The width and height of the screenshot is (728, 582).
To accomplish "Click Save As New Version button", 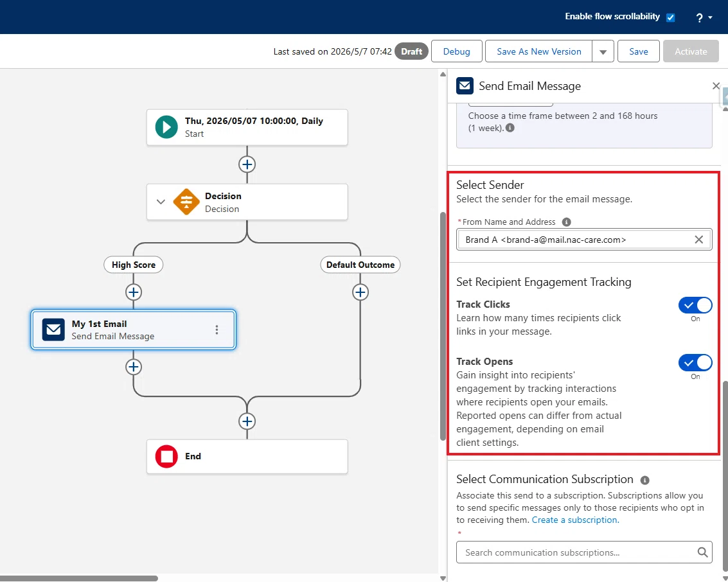I will pyautogui.click(x=538, y=51).
